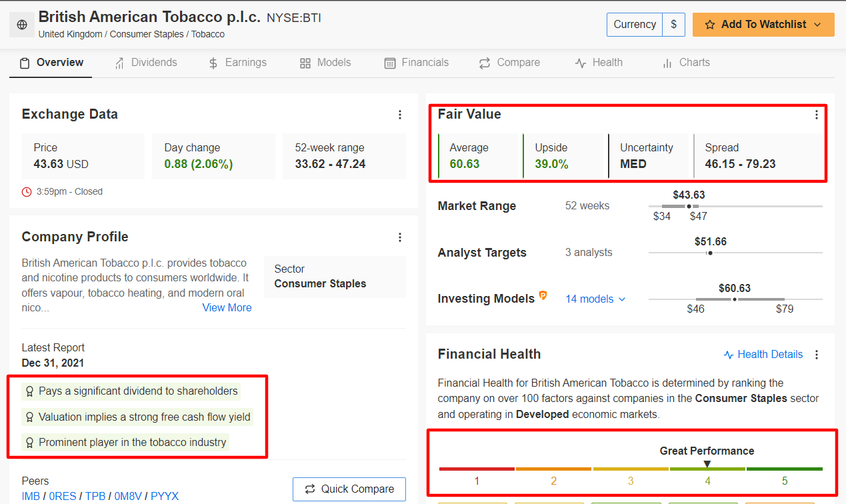This screenshot has height=504, width=846.
Task: Open the Health Details link
Action: 763,355
